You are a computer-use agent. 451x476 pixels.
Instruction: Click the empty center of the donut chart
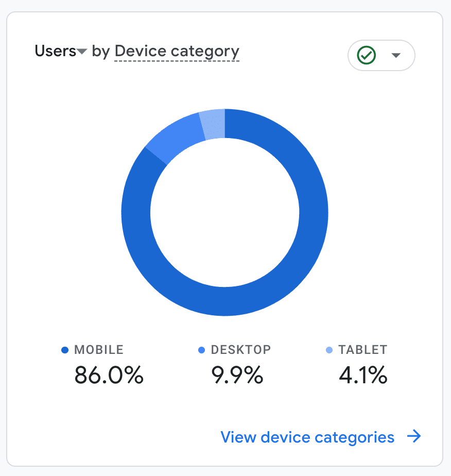point(224,212)
